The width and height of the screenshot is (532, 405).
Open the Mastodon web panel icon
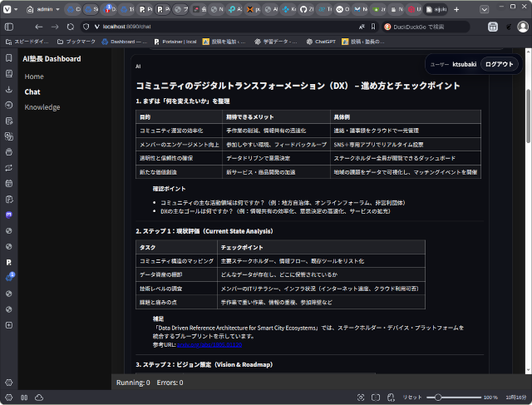8,215
